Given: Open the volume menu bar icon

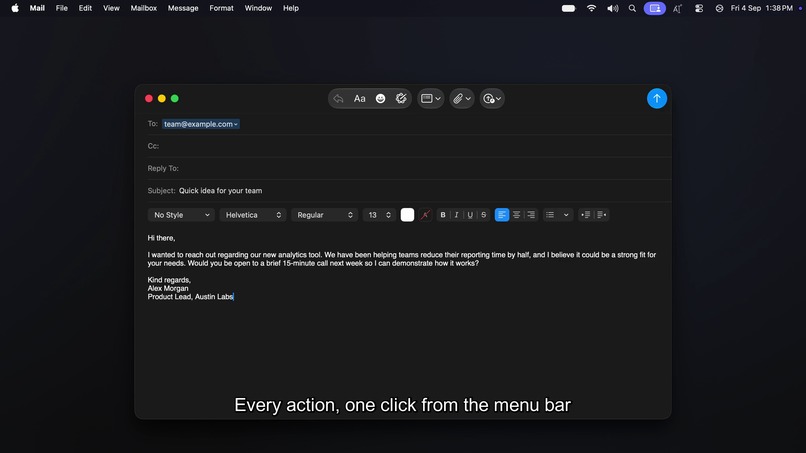Looking at the screenshot, I should (612, 8).
